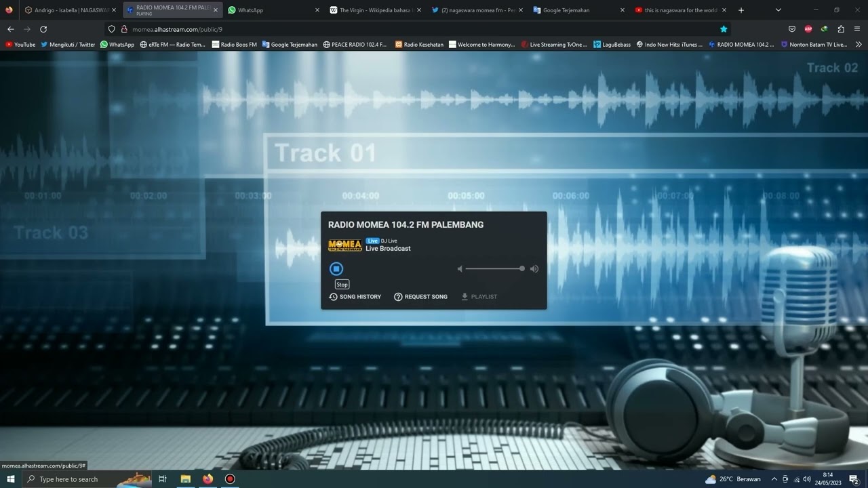This screenshot has height=488, width=868.
Task: Click the address bar URL
Action: 177,29
